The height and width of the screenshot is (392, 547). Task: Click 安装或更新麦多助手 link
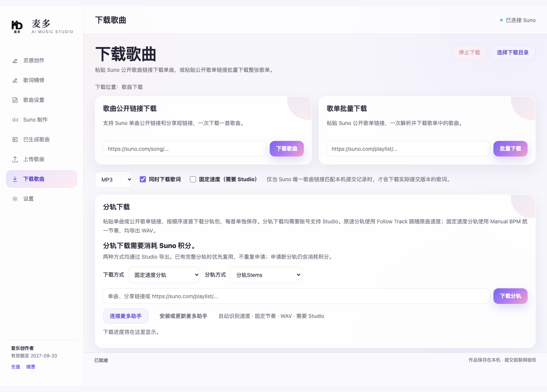(x=183, y=316)
